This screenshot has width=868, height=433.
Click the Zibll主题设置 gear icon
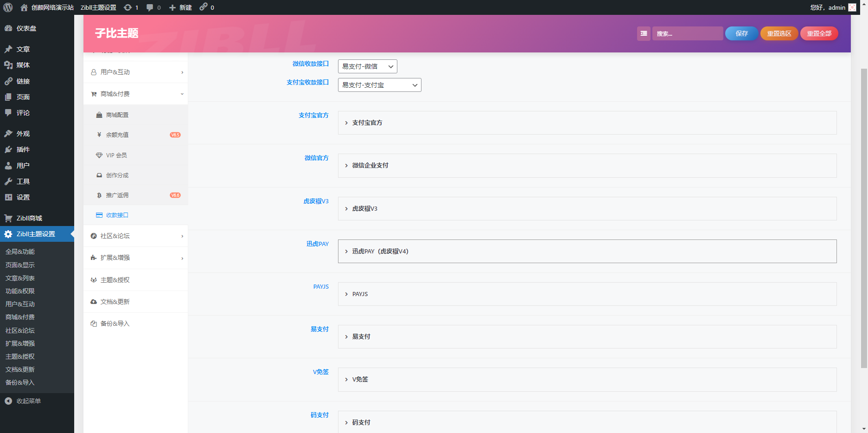[8, 234]
